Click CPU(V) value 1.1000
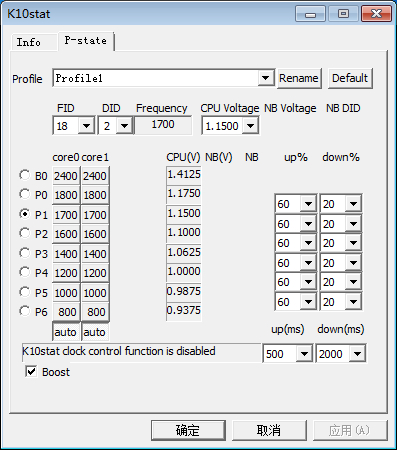The height and width of the screenshot is (450, 397). [184, 233]
